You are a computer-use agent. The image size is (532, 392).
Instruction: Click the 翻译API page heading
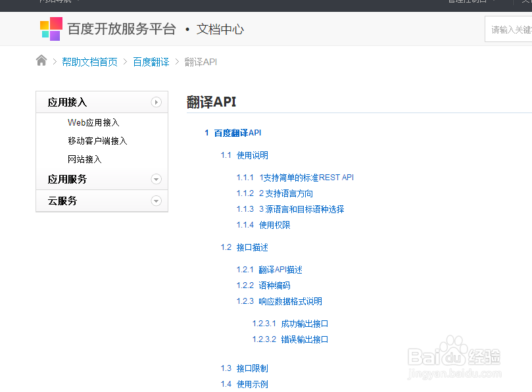coord(211,102)
